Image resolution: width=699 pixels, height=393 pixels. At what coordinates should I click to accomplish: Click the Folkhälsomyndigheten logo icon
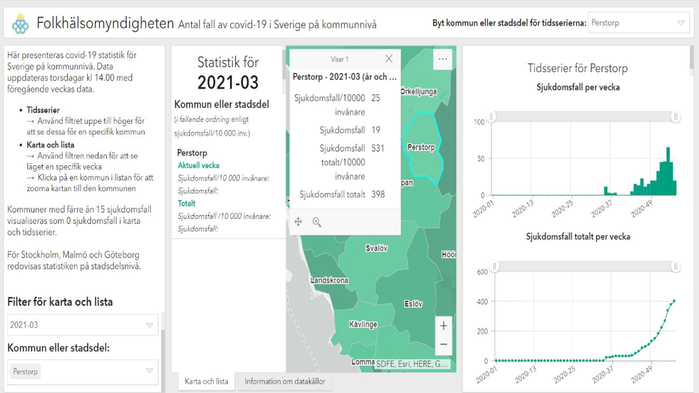pos(20,23)
